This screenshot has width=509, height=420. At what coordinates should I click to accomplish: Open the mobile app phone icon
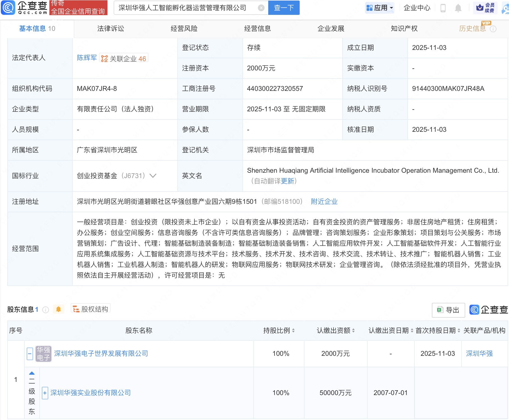click(443, 8)
